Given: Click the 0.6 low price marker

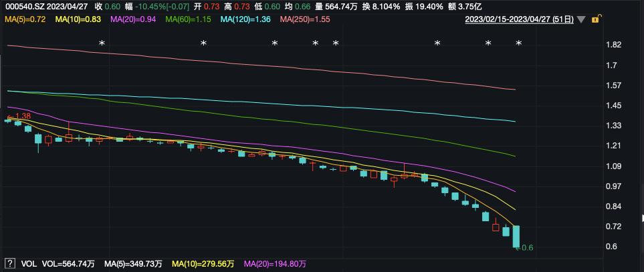Looking at the screenshot, I should [x=527, y=247].
